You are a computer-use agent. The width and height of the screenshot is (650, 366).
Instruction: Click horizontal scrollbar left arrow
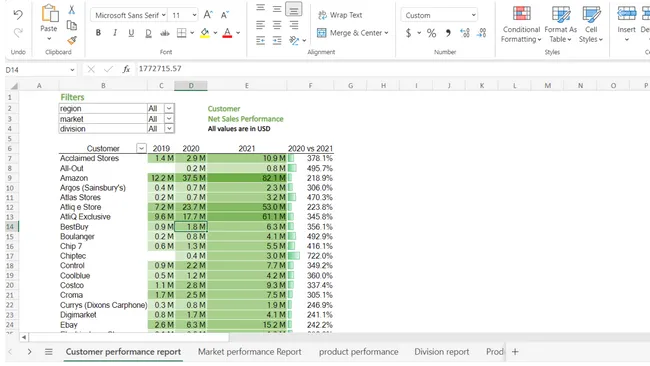pos(24,337)
